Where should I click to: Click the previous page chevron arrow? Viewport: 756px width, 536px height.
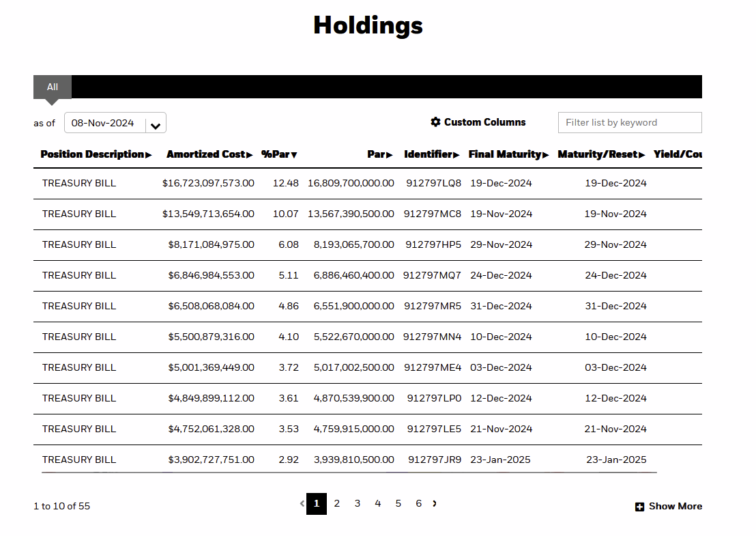pos(302,503)
